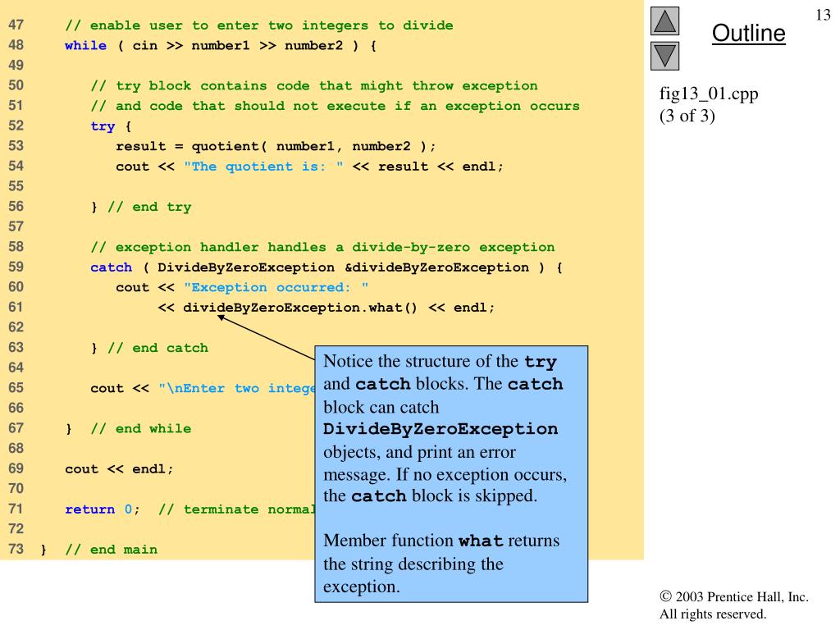Screen dimensions: 840x630
Task: Click the comment on line 47
Action: (258, 25)
